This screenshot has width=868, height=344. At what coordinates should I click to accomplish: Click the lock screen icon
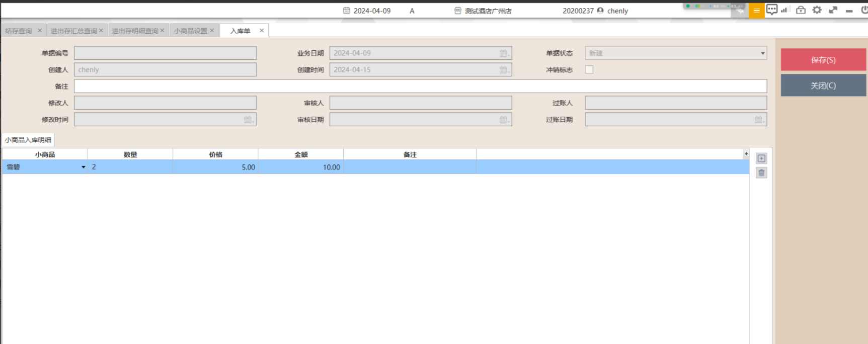pos(801,10)
